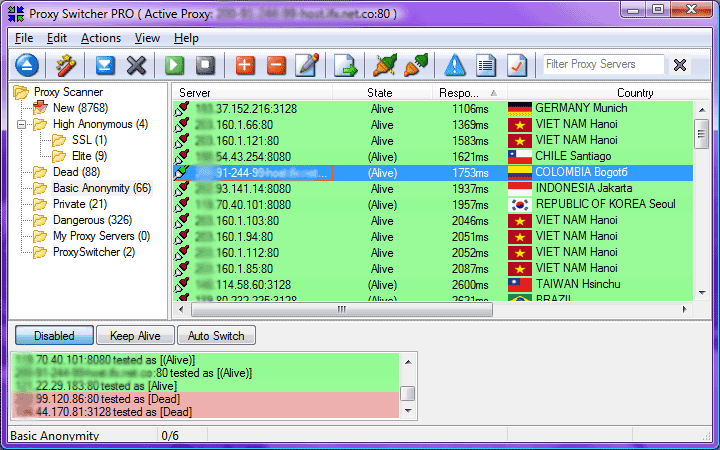Select the Basic Anonymity (66) folder
The width and height of the screenshot is (720, 450).
pyautogui.click(x=101, y=188)
